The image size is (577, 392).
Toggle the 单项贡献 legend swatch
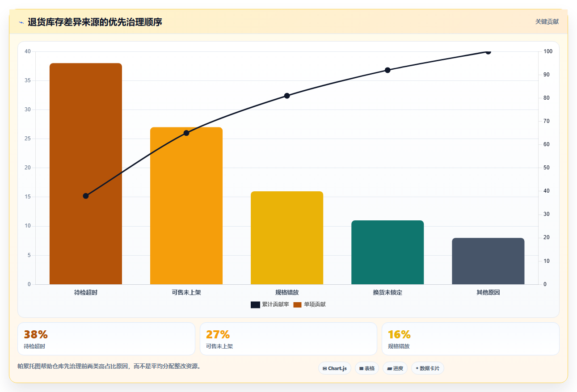297,304
